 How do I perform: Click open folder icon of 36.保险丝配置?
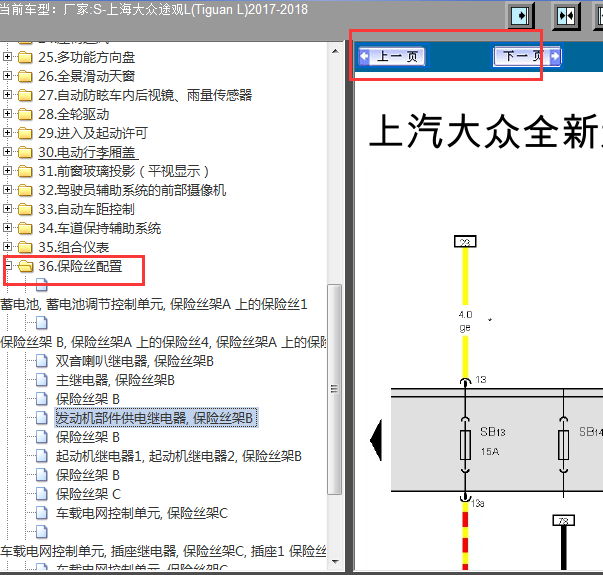click(x=26, y=266)
